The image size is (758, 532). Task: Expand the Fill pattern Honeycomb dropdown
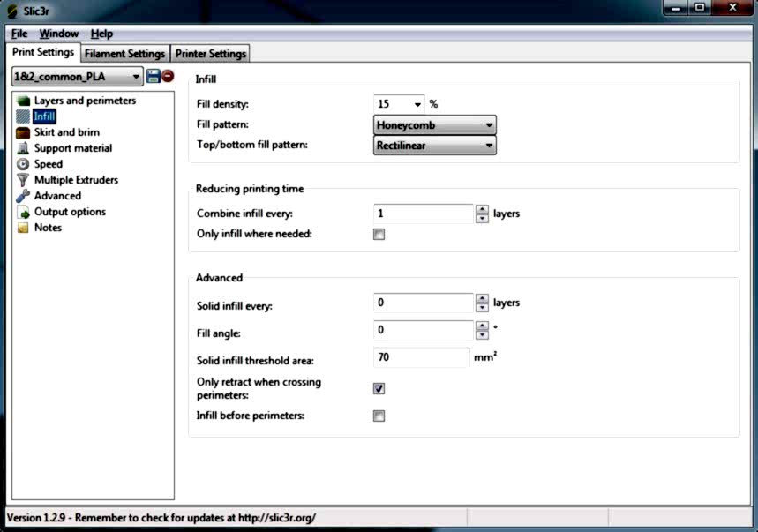[435, 125]
